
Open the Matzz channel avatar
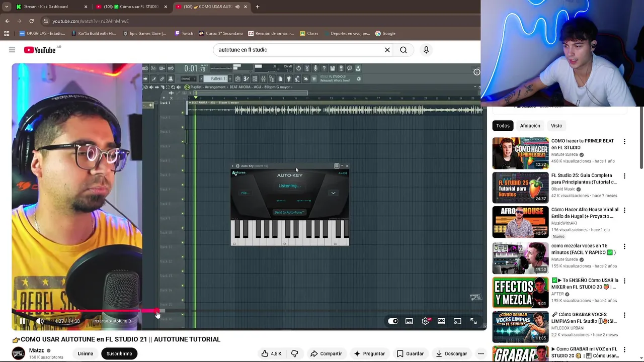point(19,353)
